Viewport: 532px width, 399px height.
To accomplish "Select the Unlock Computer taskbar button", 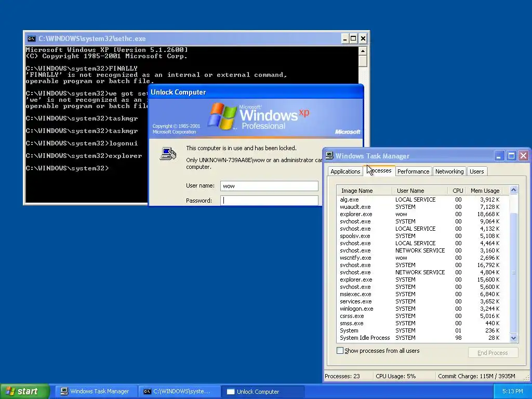I will click(x=263, y=392).
